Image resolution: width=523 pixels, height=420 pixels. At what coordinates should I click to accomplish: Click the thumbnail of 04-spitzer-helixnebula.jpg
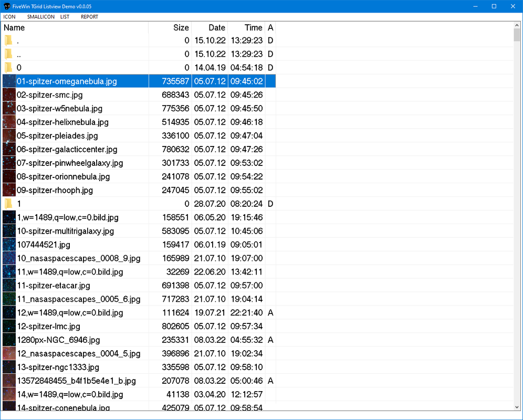(9, 122)
